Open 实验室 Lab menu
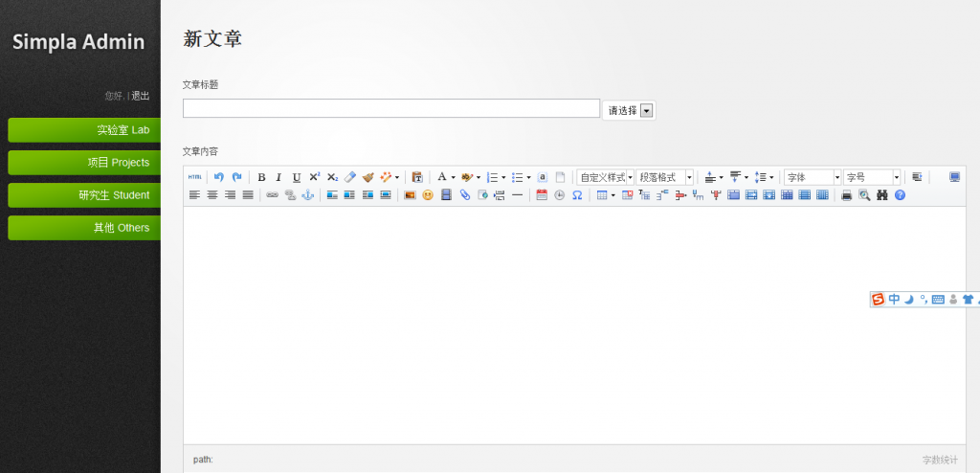Viewport: 980px width, 473px height. click(84, 130)
